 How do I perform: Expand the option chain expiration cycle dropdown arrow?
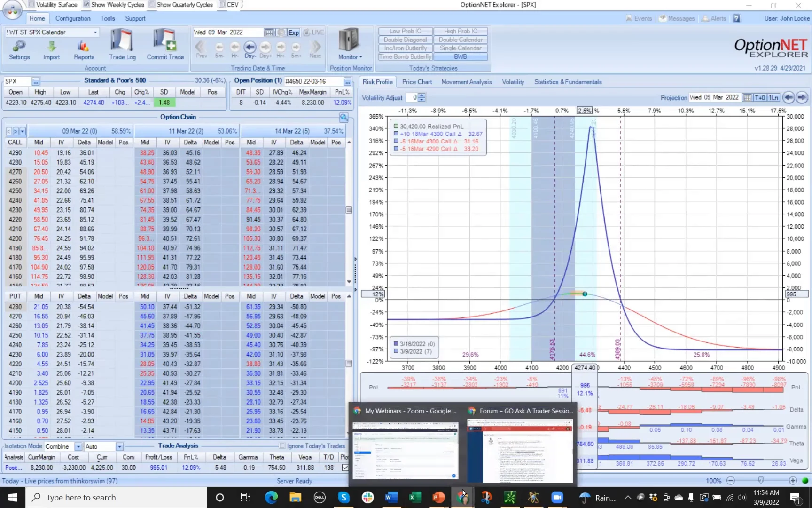[23, 131]
